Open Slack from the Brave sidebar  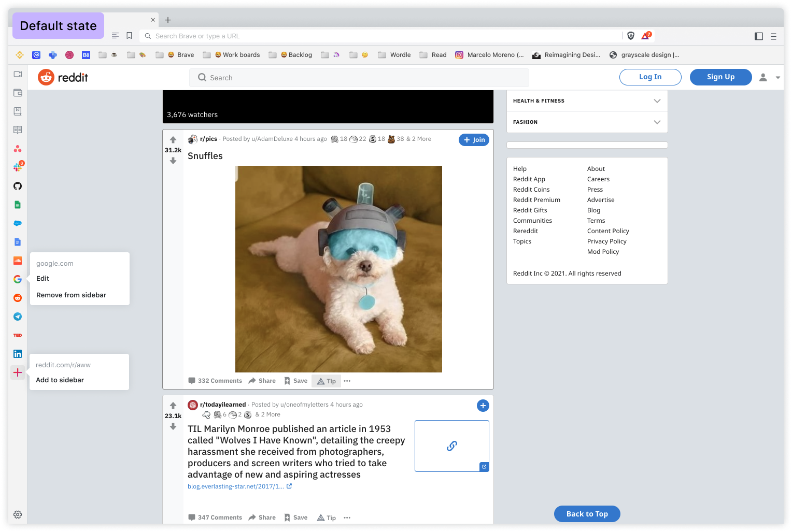[x=18, y=167]
